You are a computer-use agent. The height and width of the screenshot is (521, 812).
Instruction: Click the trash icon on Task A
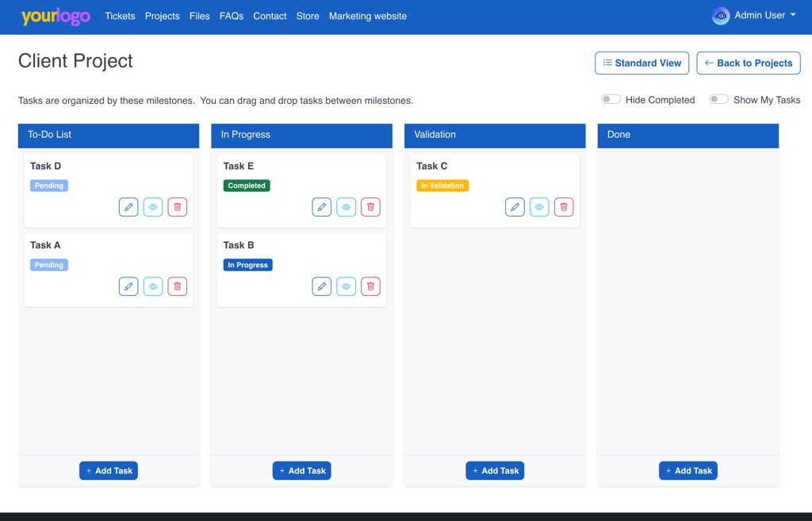pos(178,286)
